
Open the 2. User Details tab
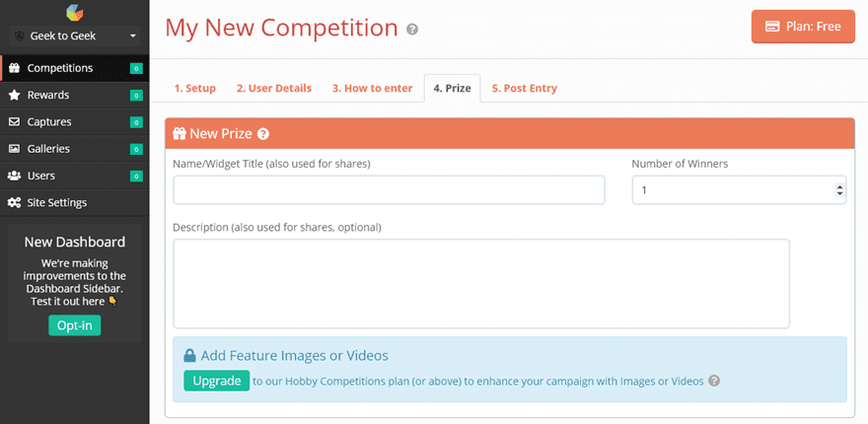pyautogui.click(x=273, y=88)
